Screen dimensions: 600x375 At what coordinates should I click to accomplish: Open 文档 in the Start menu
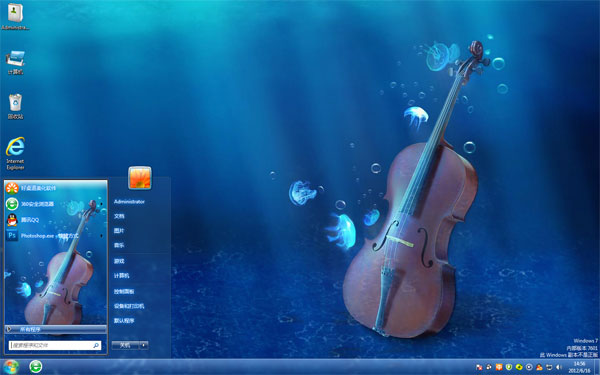pyautogui.click(x=119, y=216)
